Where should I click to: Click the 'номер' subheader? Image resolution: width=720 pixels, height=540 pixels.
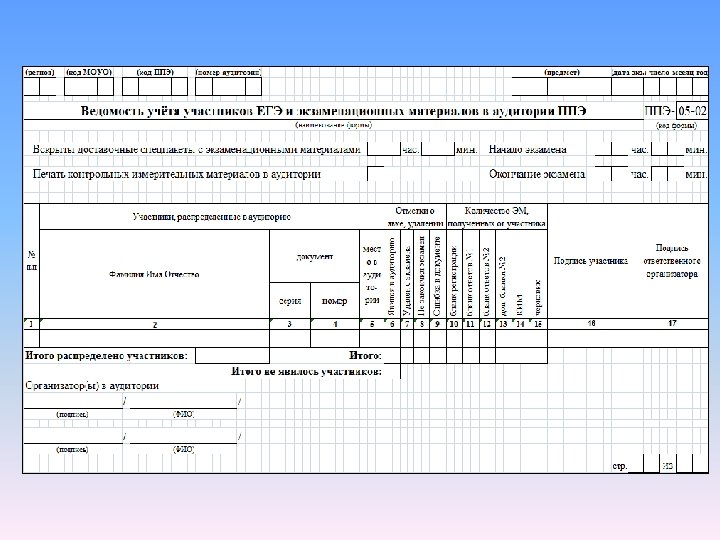tap(334, 301)
